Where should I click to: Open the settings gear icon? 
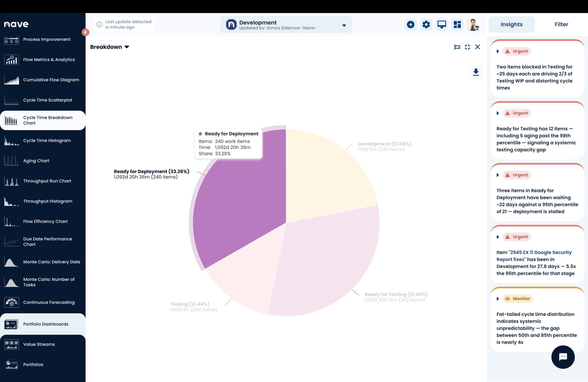pyautogui.click(x=426, y=24)
